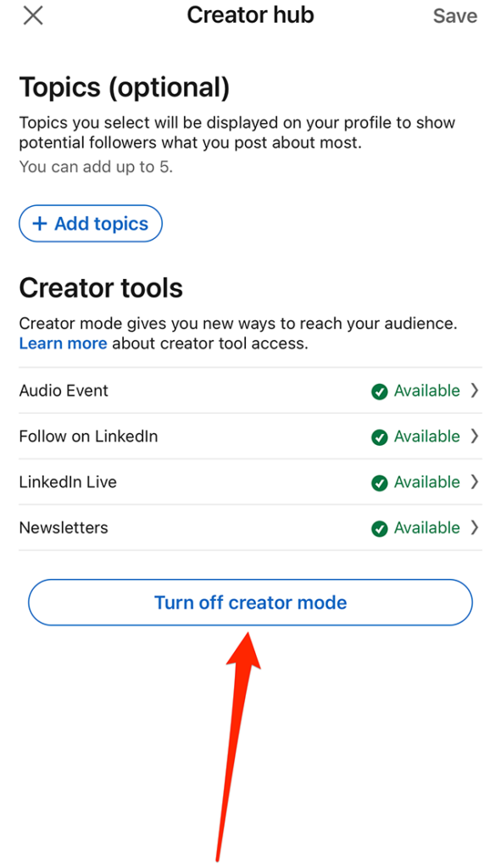The height and width of the screenshot is (868, 501).
Task: Expand the Audio Event row chevron
Action: [x=475, y=392]
